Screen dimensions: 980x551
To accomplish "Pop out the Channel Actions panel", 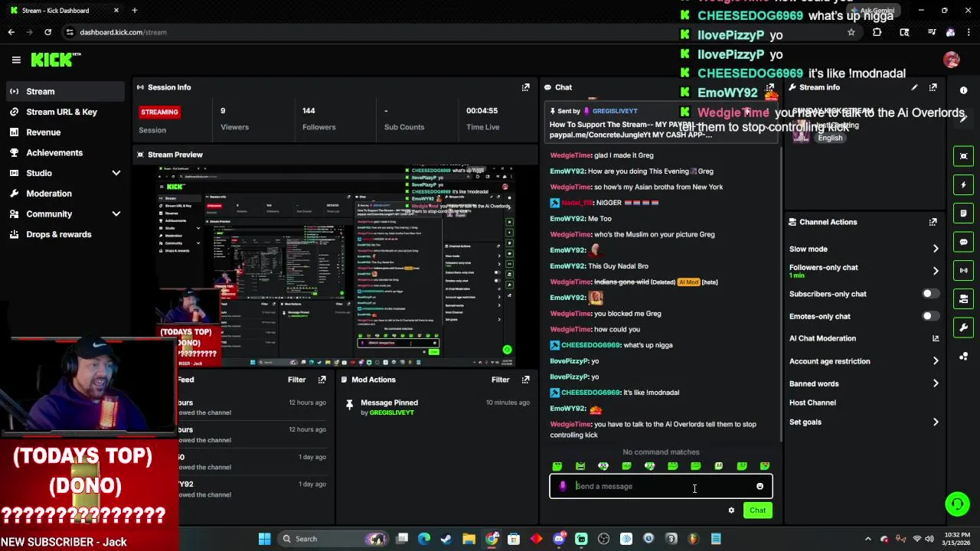I will (933, 222).
